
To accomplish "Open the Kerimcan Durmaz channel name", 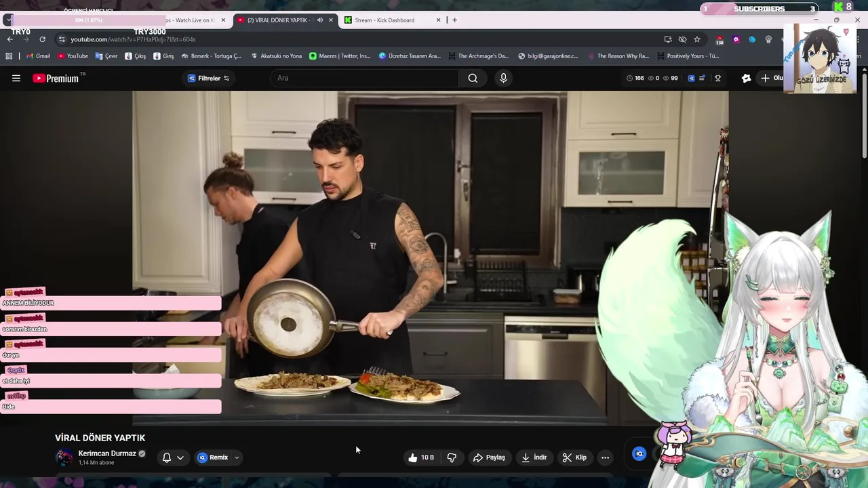I will click(107, 453).
